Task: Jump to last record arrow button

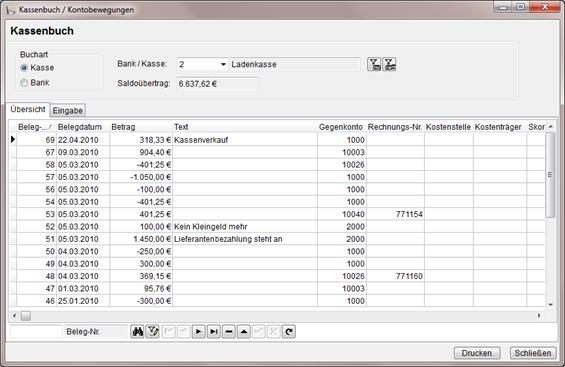Action: pyautogui.click(x=214, y=331)
